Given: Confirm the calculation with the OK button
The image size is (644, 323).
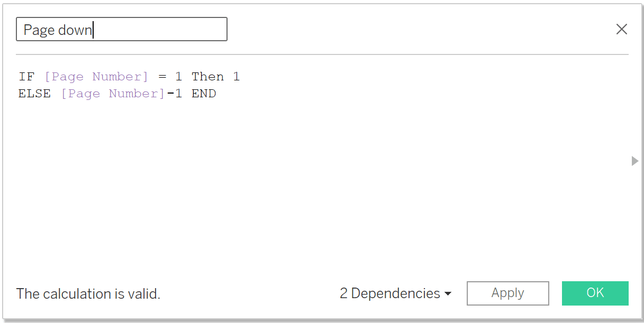Looking at the screenshot, I should [x=595, y=293].
